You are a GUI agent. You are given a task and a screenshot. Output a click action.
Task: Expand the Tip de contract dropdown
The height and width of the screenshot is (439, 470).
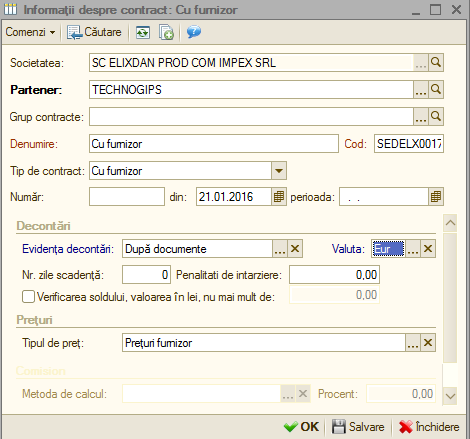279,171
